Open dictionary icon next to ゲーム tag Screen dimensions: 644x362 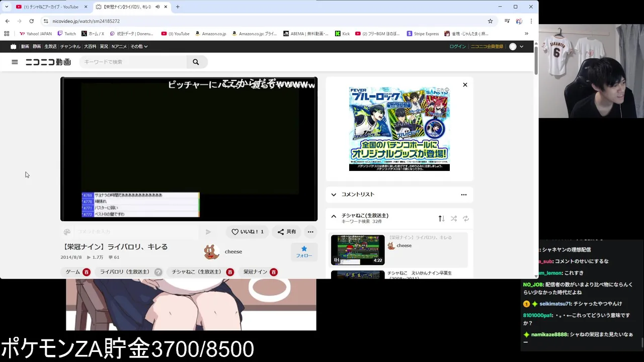pos(87,272)
